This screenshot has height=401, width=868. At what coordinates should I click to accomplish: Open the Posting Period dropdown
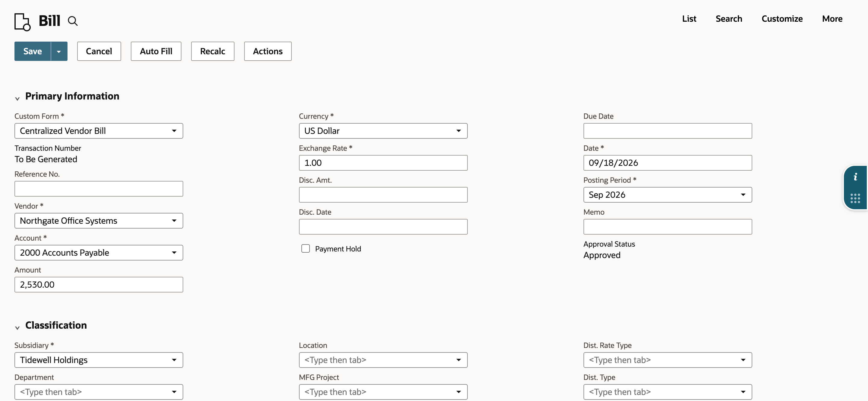coord(668,195)
